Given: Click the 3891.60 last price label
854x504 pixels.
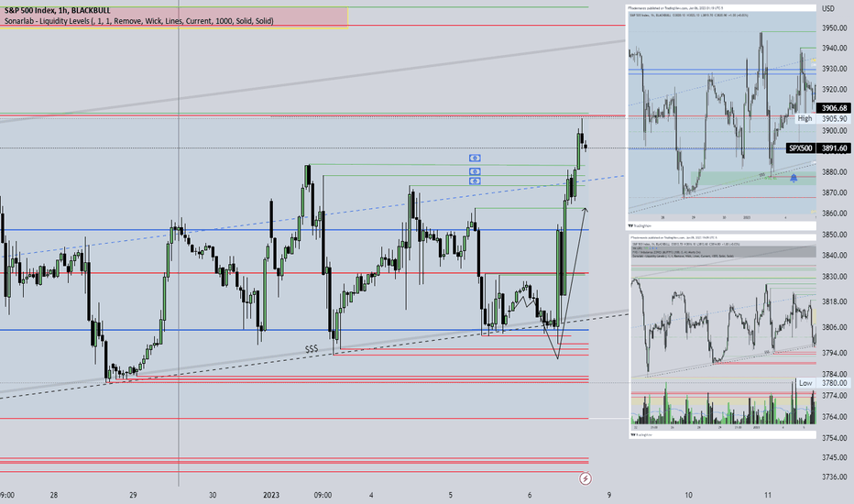Looking at the screenshot, I should pyautogui.click(x=835, y=148).
